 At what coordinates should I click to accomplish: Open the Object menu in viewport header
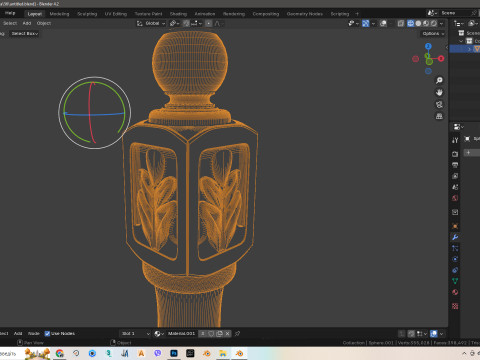coord(44,23)
